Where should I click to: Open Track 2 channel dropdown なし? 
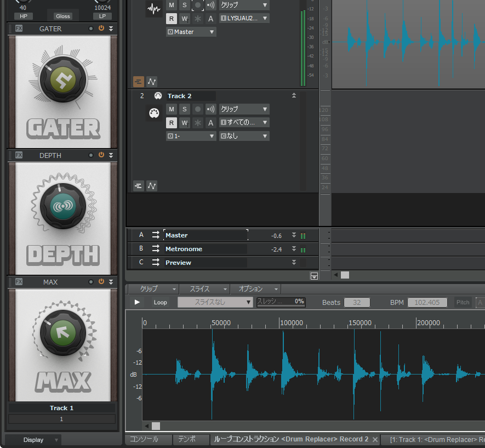244,136
